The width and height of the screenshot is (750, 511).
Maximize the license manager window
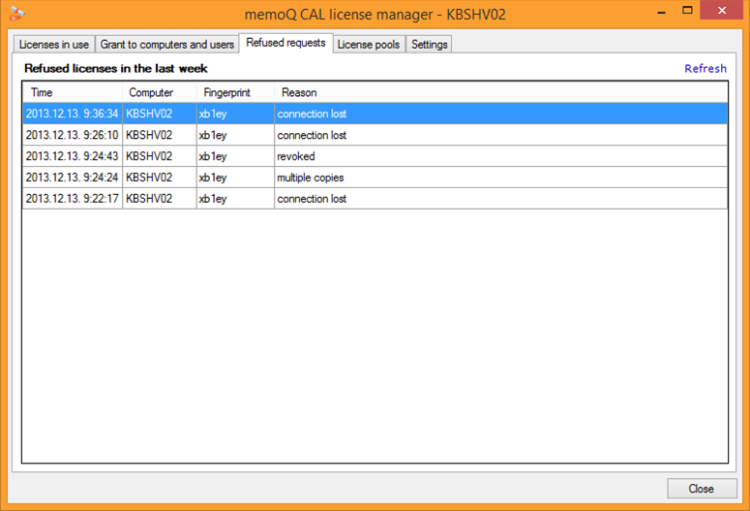click(x=687, y=10)
